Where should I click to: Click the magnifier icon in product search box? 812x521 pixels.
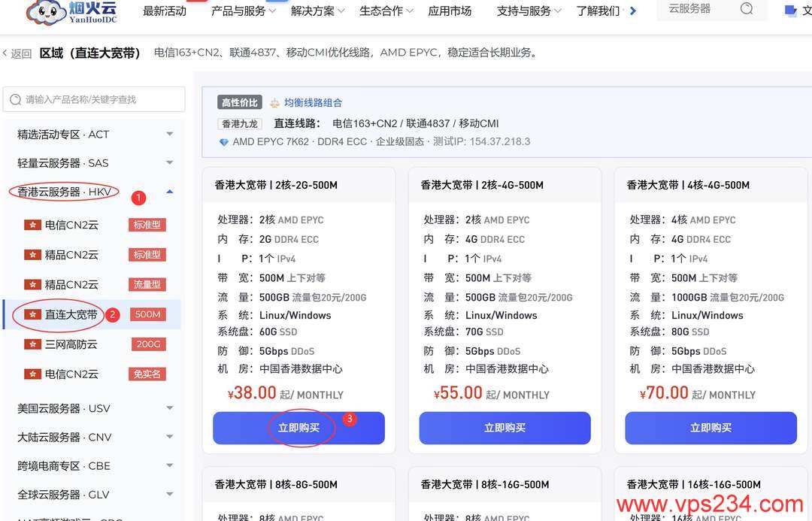tap(16, 99)
